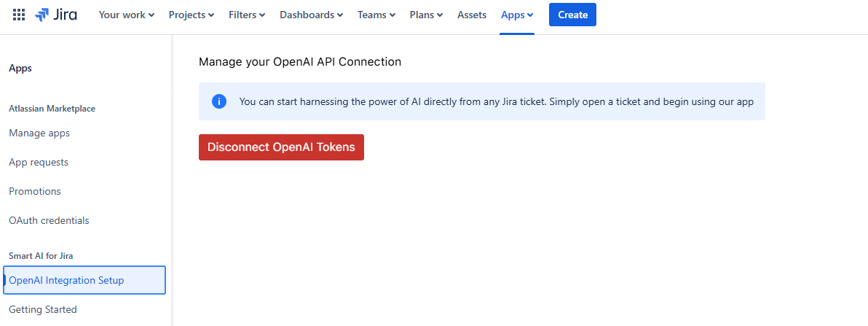The image size is (868, 326).
Task: Open the Apps menu in navigation bar
Action: [517, 15]
